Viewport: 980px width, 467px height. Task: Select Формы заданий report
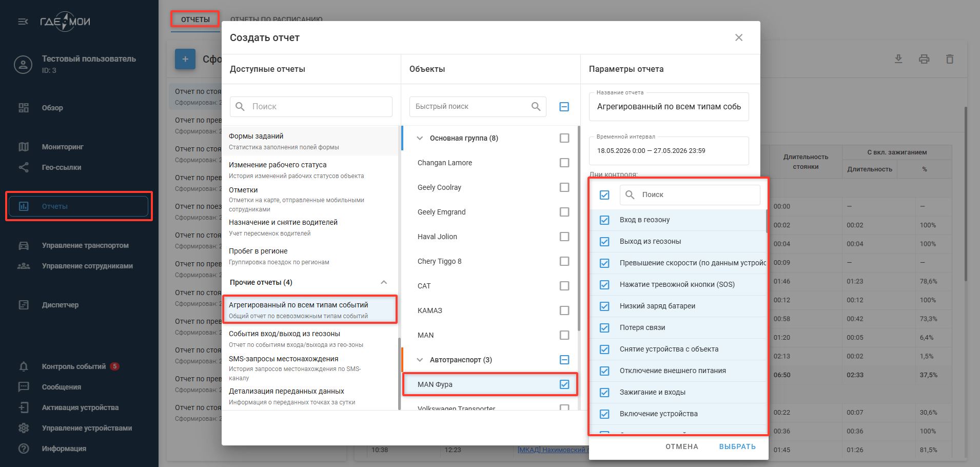coord(310,141)
